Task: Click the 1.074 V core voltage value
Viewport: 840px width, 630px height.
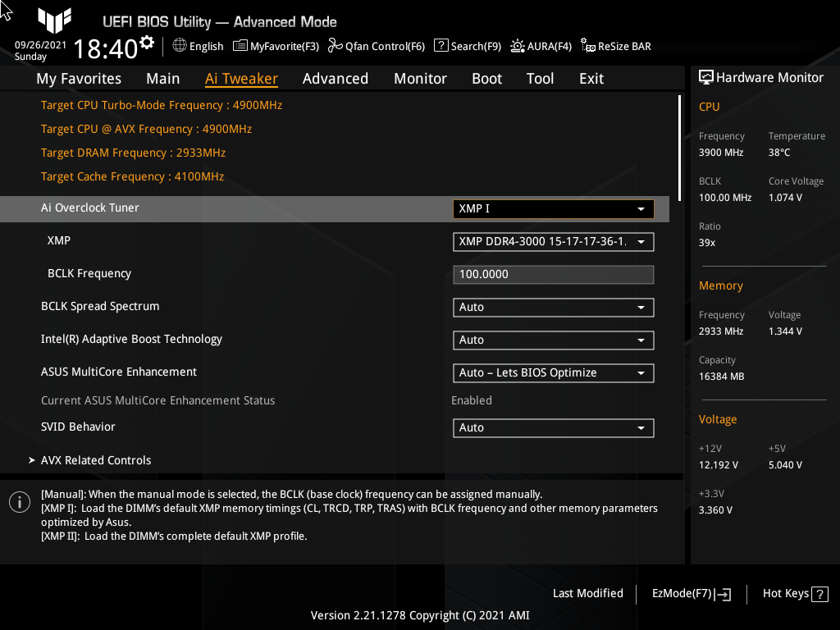Action: click(x=785, y=198)
